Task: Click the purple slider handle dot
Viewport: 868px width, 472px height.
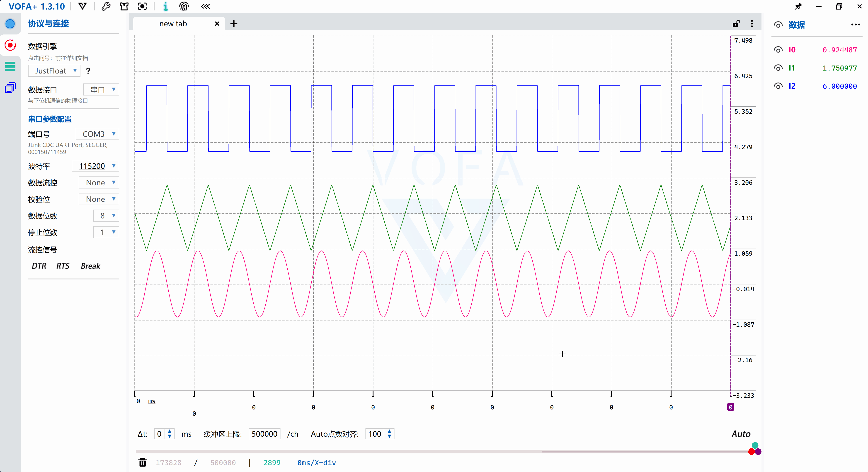Action: [x=758, y=452]
